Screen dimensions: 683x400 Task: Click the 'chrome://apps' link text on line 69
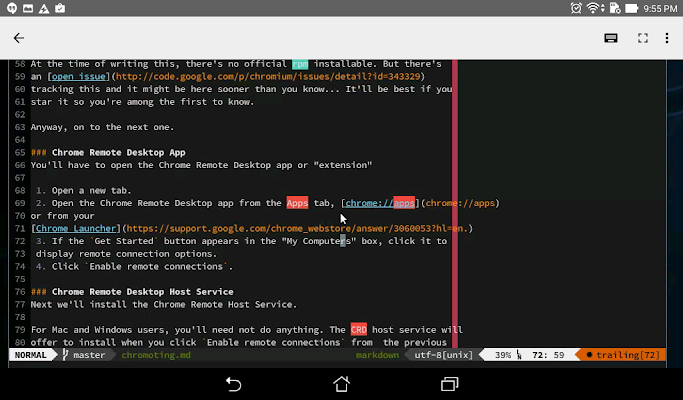380,203
